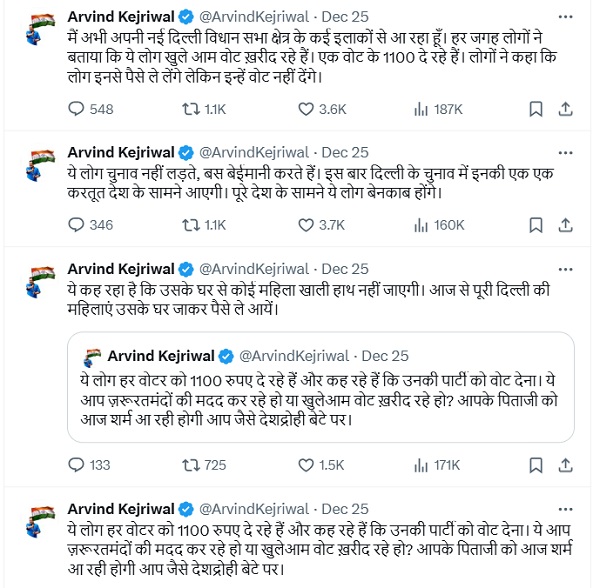
Task: Bookmark the first tweet about vote buying
Action: click(535, 108)
